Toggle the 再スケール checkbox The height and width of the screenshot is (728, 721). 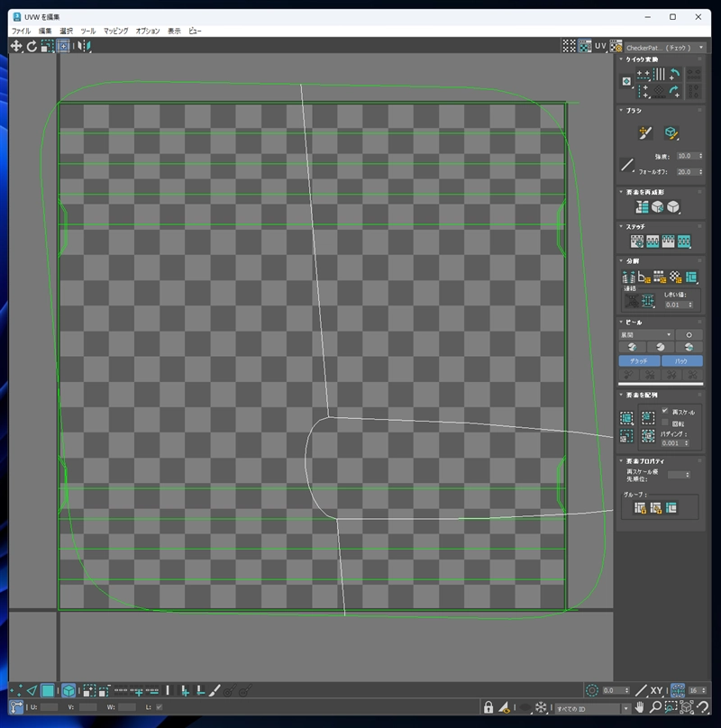[x=665, y=412]
